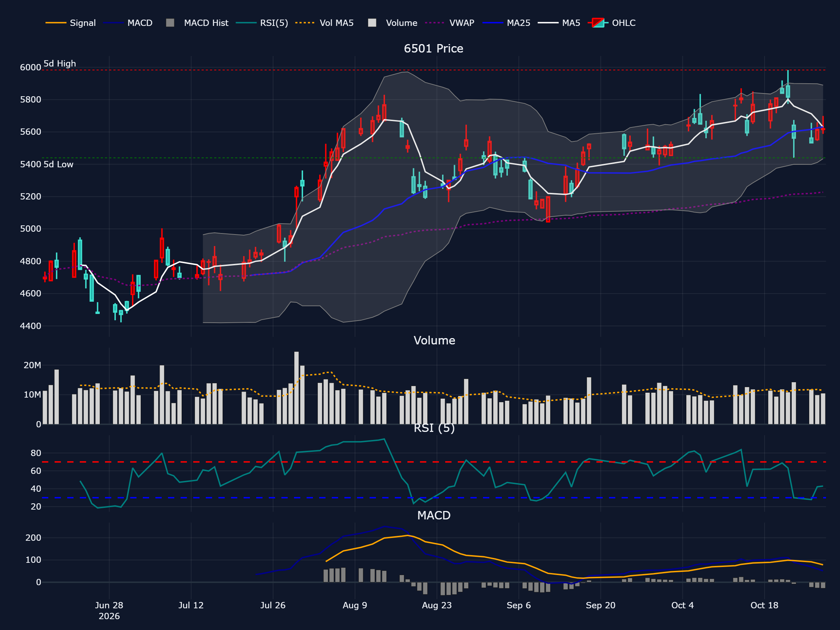
Task: Click the dotted purple VWAP legend marker
Action: pos(435,23)
